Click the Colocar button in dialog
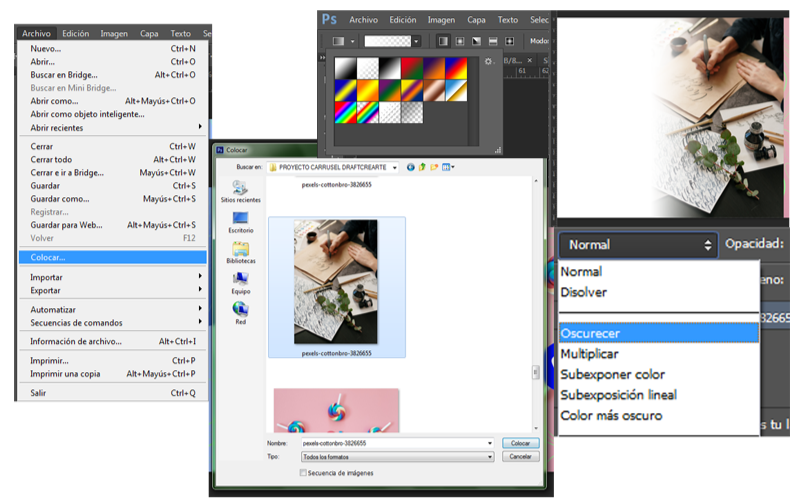Viewport: 800px width, 502px height. click(520, 443)
